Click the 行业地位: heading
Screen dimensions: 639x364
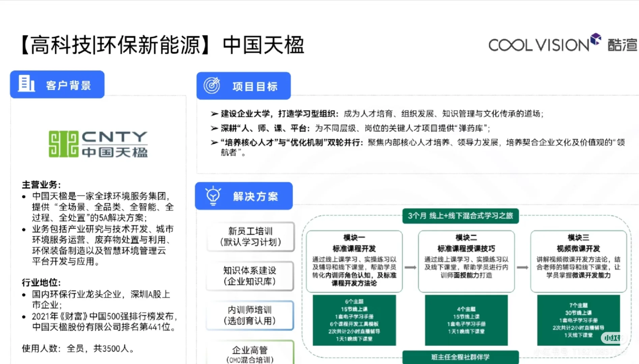(41, 282)
